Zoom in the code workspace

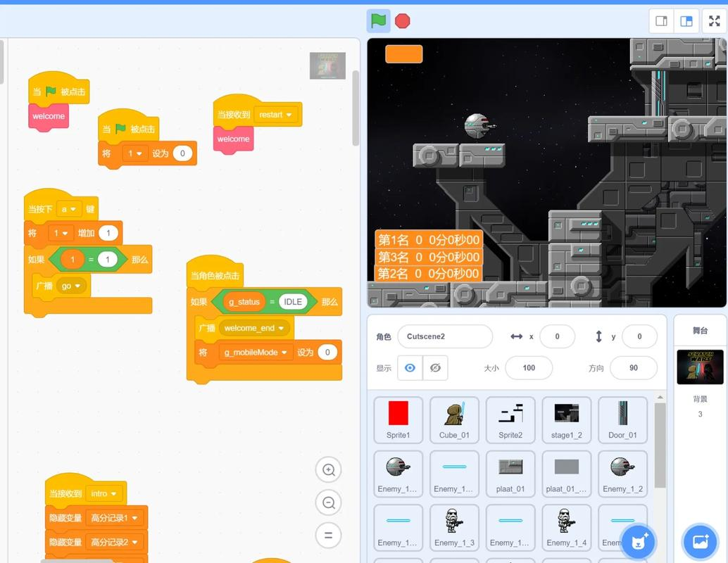(329, 469)
